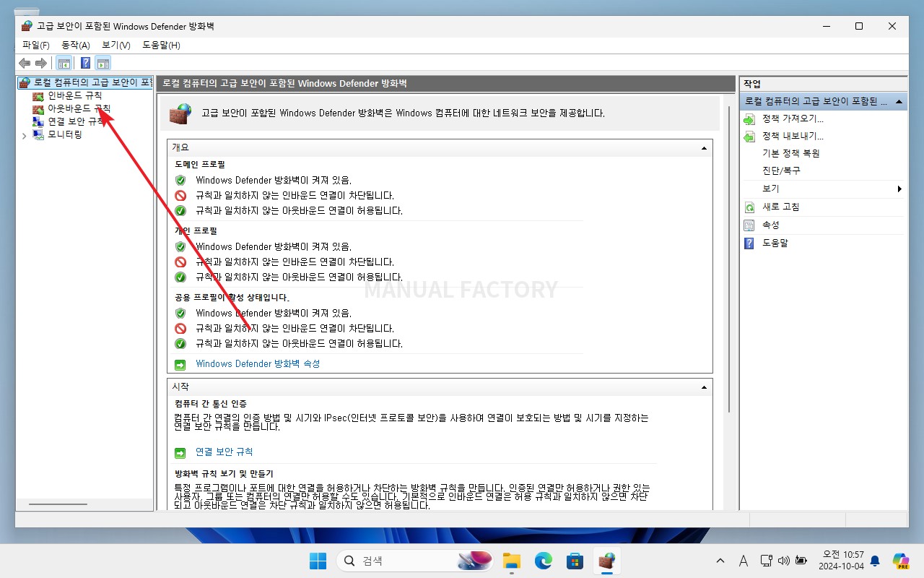Click 진단/복구 action
The height and width of the screenshot is (578, 924).
781,171
